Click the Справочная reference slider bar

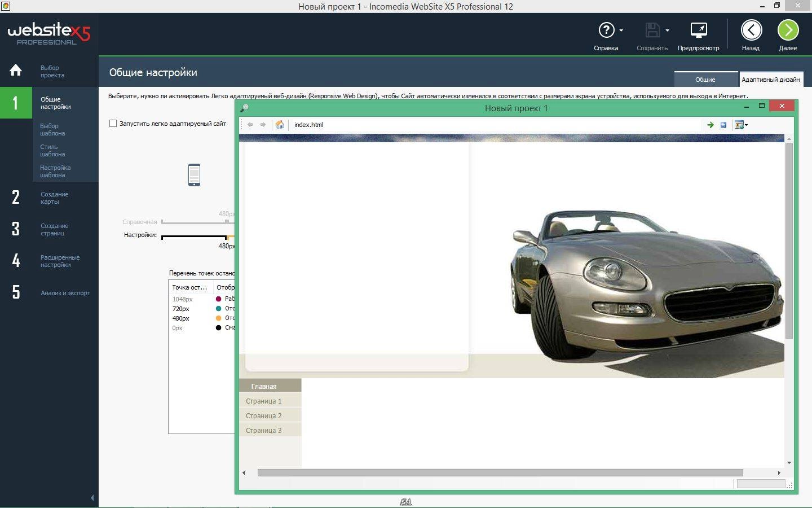click(197, 222)
